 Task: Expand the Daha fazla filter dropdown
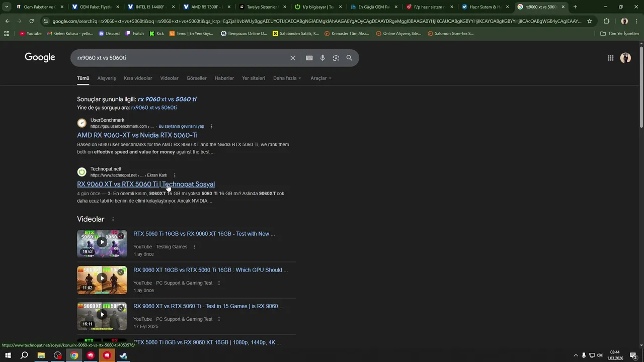287,78
